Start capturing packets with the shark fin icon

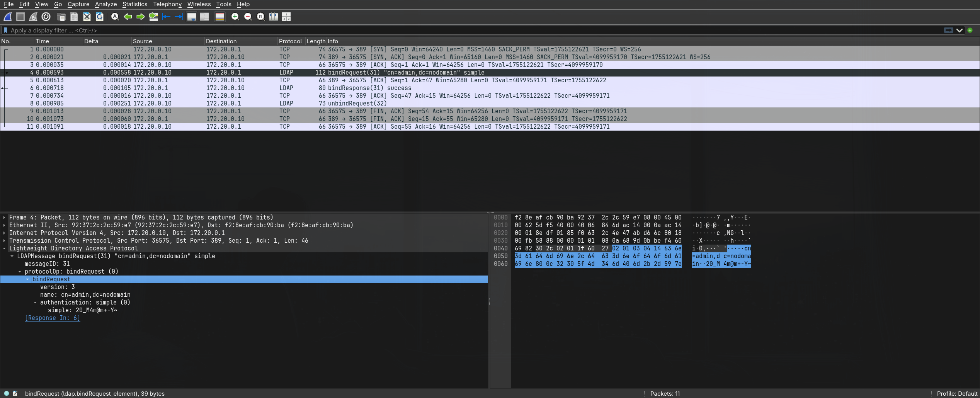pos(8,17)
